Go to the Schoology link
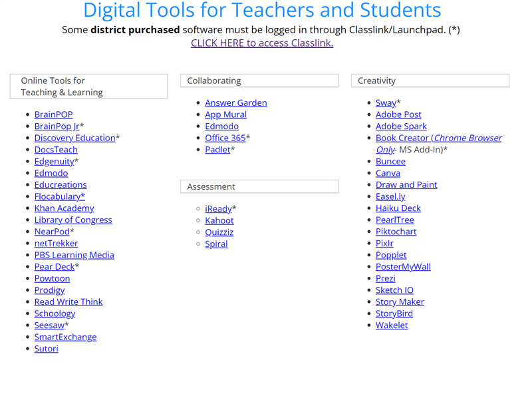Screen dimensions: 532x398 click(x=55, y=313)
